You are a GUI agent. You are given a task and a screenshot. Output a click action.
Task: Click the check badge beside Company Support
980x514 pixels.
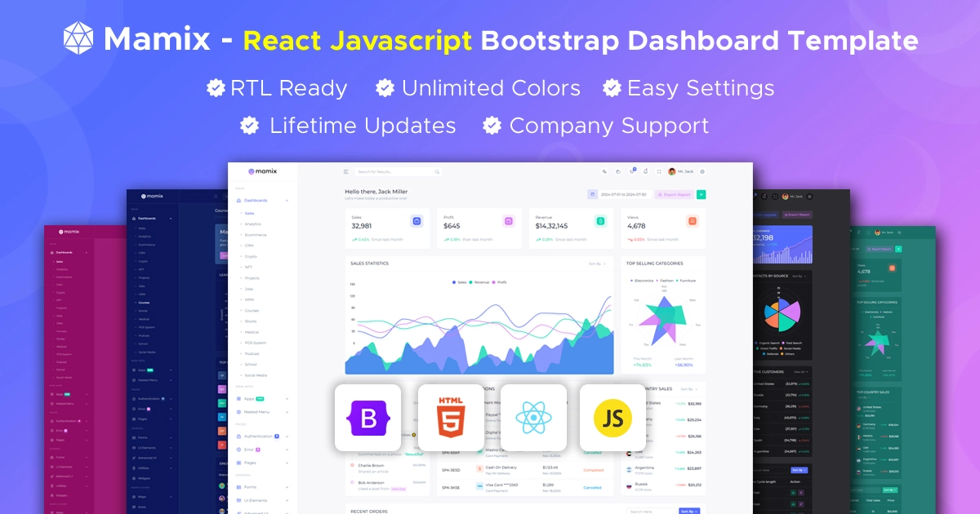[x=492, y=126]
